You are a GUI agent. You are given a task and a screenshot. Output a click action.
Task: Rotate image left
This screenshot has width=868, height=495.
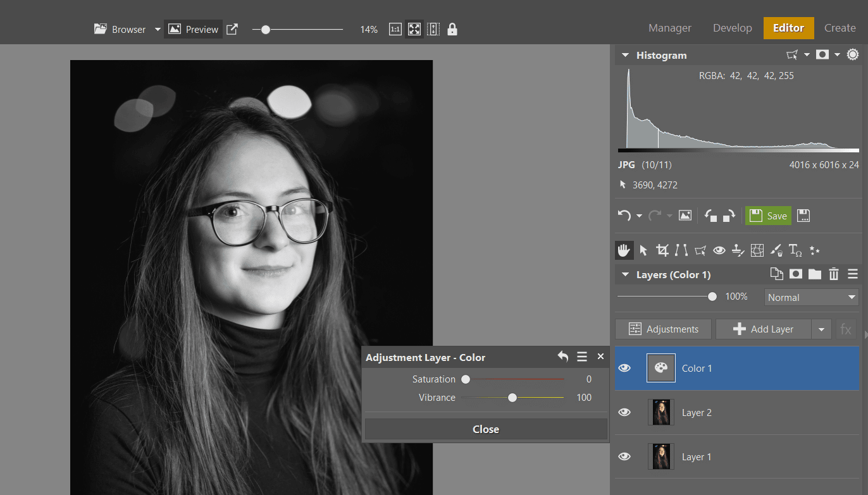(710, 216)
